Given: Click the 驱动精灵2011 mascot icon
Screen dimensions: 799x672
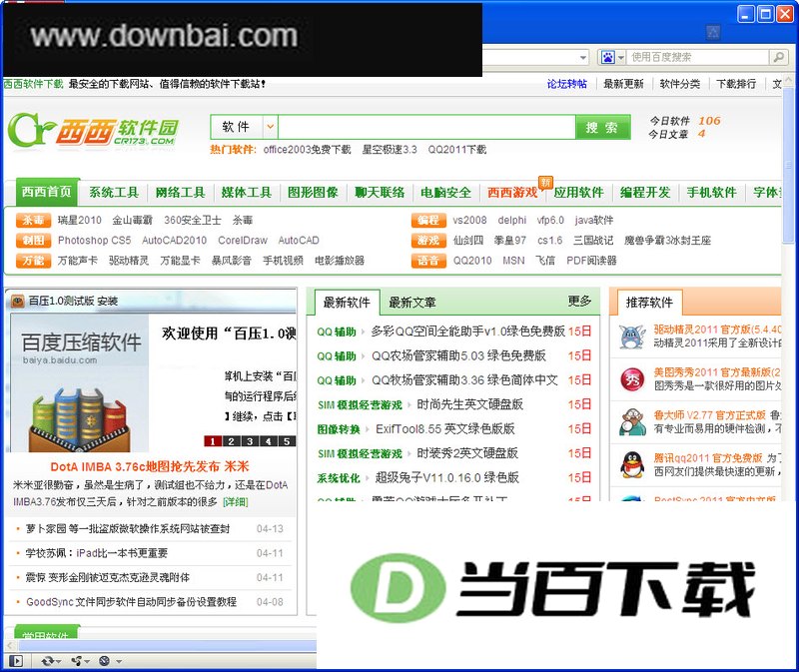Looking at the screenshot, I should pyautogui.click(x=632, y=336).
